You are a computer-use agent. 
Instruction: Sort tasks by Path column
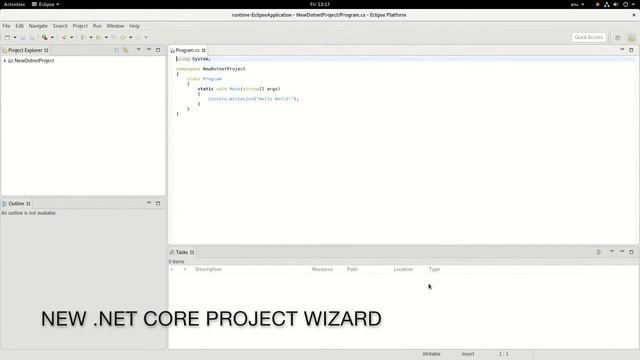(x=352, y=269)
